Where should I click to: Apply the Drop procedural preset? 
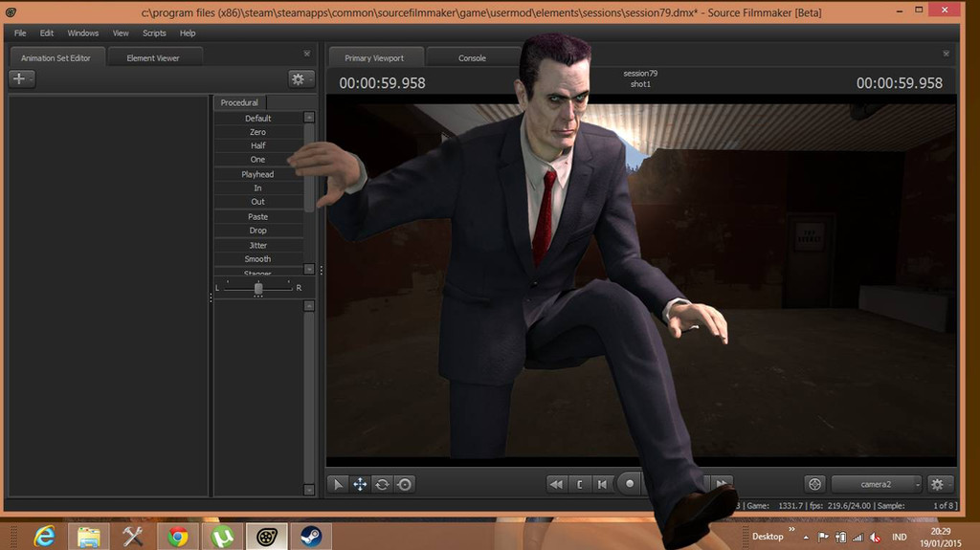(258, 231)
